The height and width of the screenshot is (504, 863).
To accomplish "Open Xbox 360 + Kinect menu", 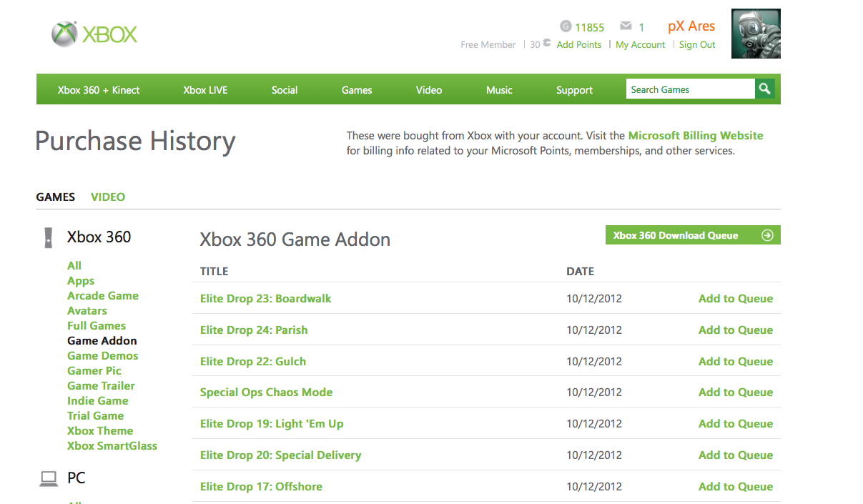I will [99, 90].
